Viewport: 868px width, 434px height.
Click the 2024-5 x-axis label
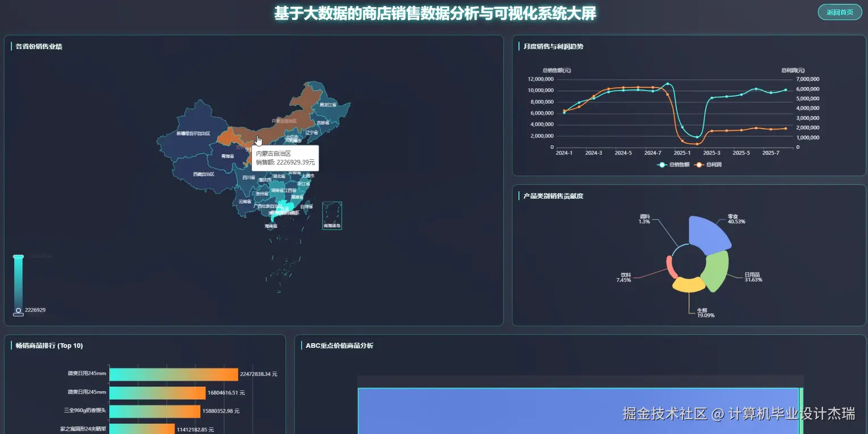pos(623,153)
